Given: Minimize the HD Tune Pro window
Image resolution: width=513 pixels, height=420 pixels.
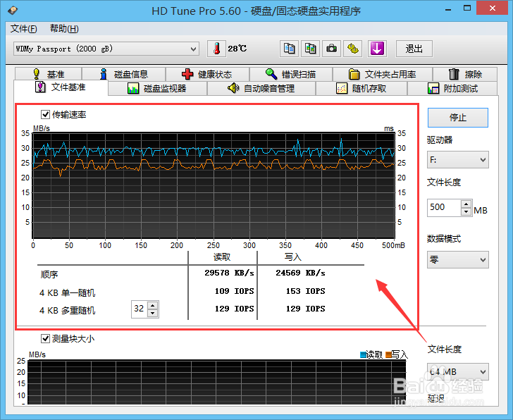Looking at the screenshot, I should pos(448,9).
